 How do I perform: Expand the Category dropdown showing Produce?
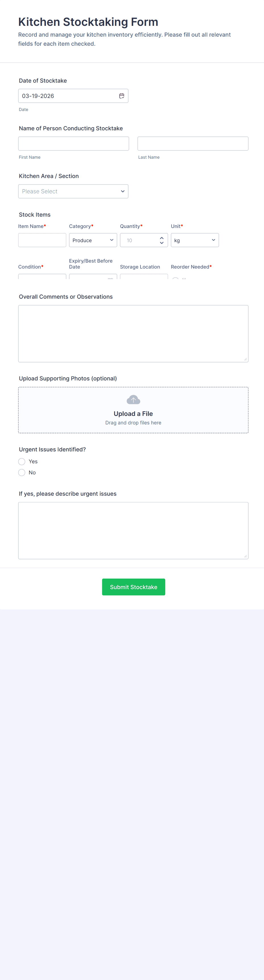click(x=93, y=240)
